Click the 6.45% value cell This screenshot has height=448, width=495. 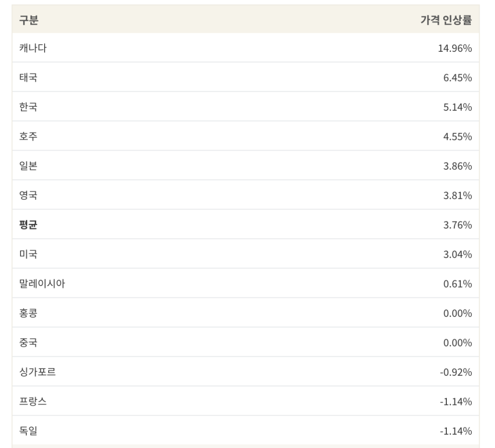tap(458, 78)
